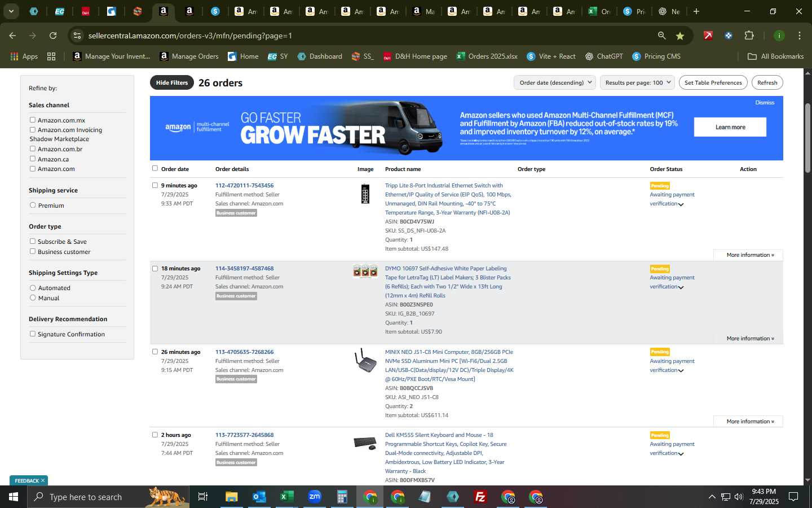
Task: Open the Orders 2025.xlsx bookmark
Action: click(487, 56)
